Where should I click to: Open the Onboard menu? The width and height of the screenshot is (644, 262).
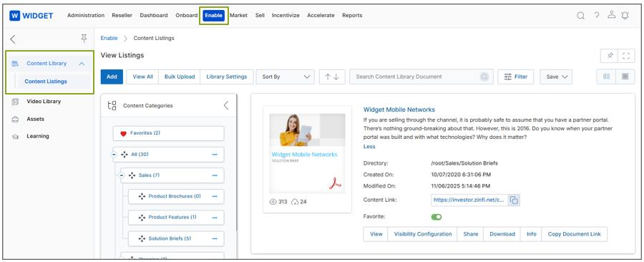[x=187, y=16]
